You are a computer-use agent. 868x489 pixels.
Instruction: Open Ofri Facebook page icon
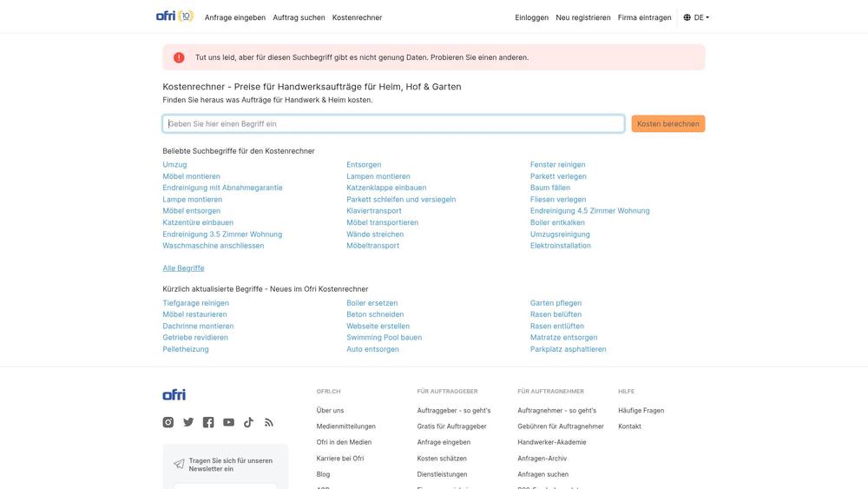click(x=208, y=422)
